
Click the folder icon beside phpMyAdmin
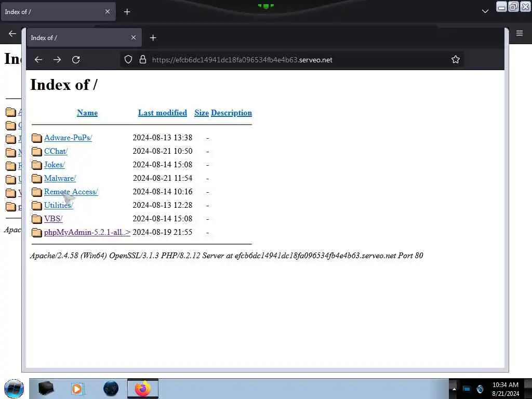(37, 232)
